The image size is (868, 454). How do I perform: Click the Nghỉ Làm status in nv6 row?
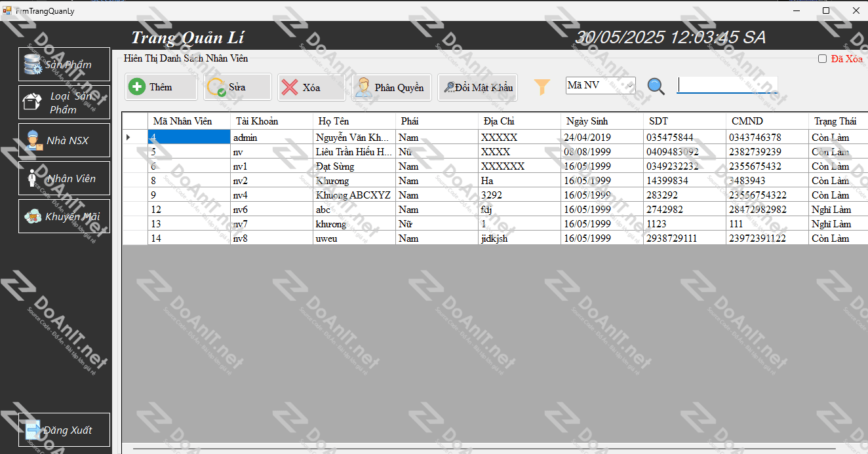838,210
